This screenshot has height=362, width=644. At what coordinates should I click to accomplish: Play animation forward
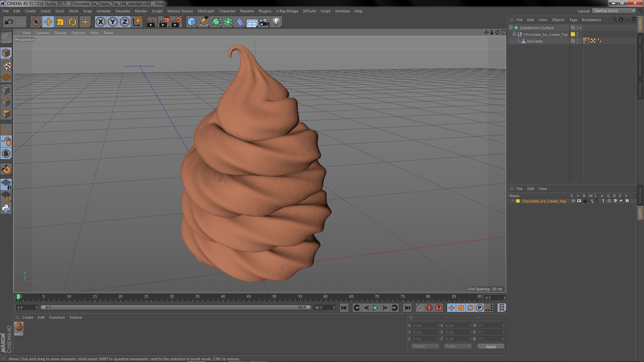click(376, 308)
